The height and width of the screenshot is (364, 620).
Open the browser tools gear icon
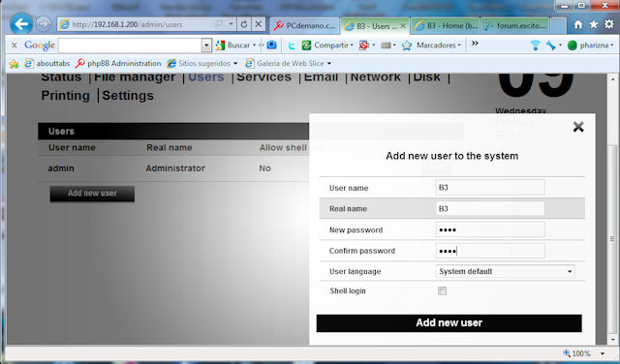609,24
